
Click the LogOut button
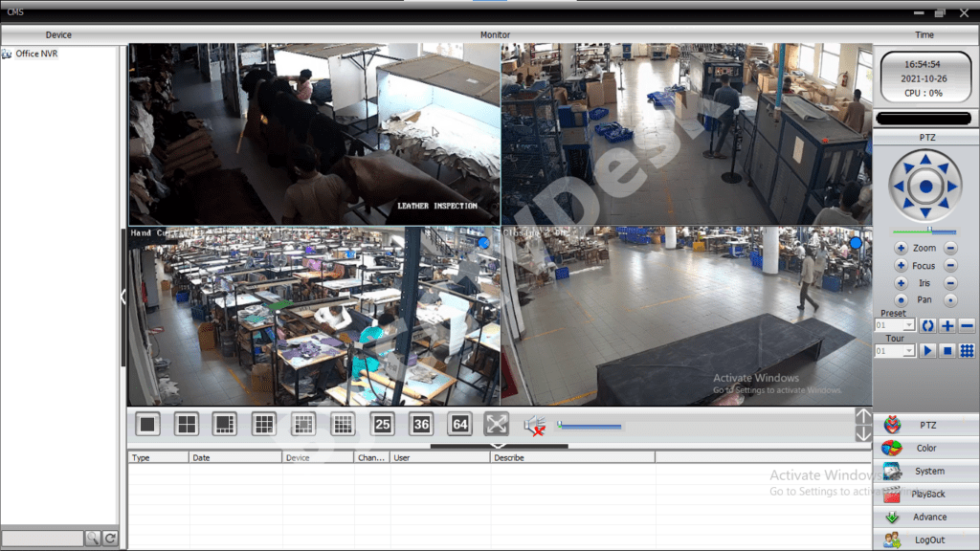[925, 540]
